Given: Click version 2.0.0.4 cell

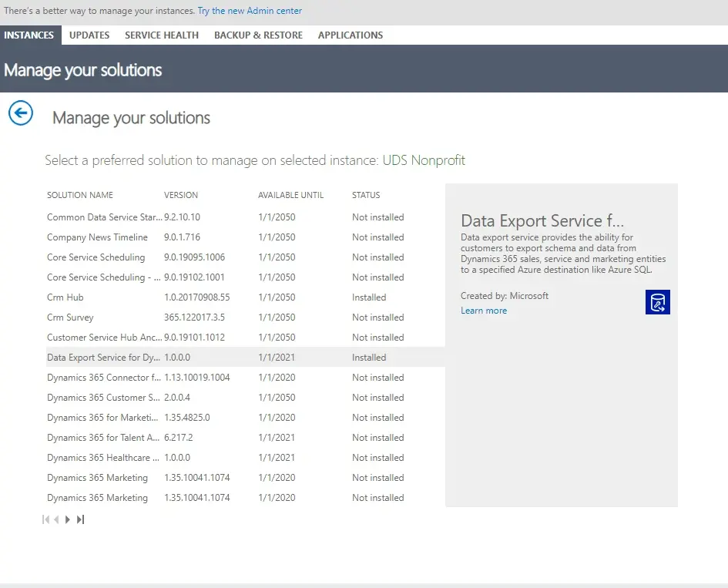Looking at the screenshot, I should (x=177, y=397).
